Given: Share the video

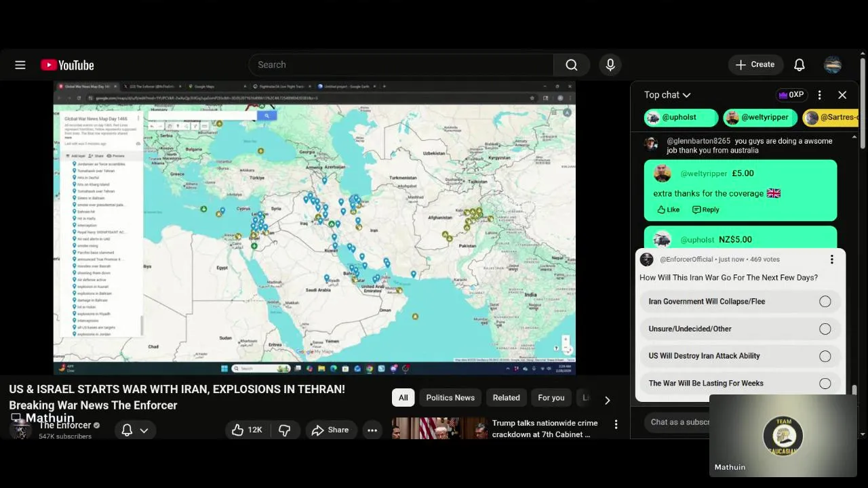Looking at the screenshot, I should [x=330, y=430].
